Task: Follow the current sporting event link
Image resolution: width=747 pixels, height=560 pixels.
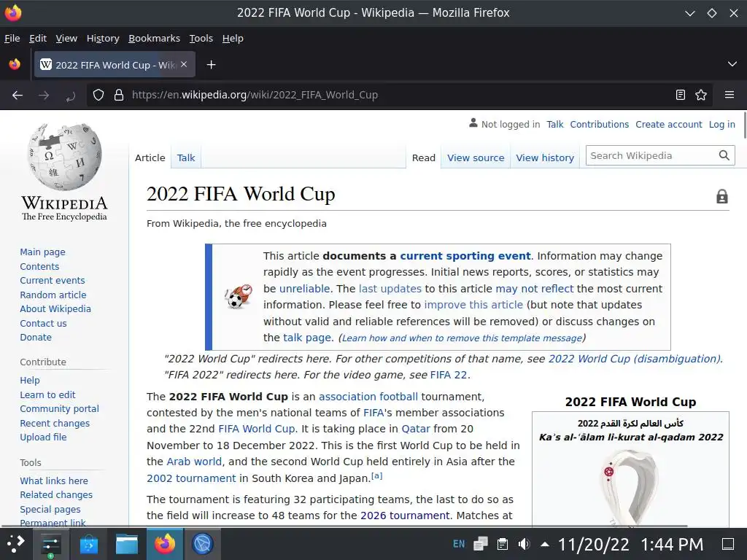Action: click(465, 256)
